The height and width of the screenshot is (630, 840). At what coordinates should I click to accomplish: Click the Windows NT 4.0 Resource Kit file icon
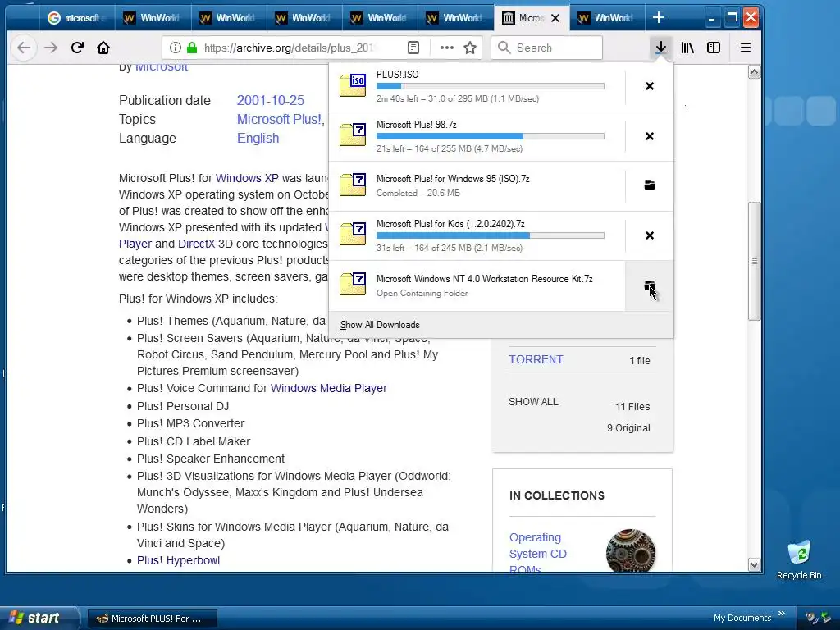pyautogui.click(x=353, y=285)
